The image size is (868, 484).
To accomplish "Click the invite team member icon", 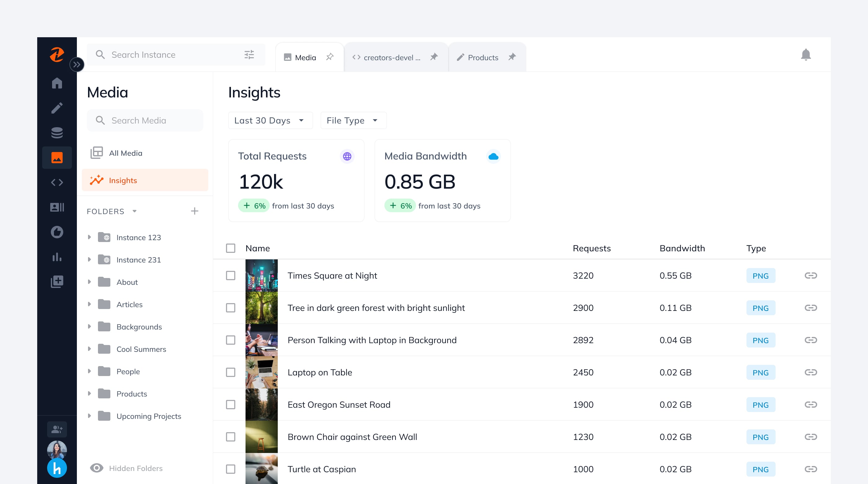I will [57, 429].
